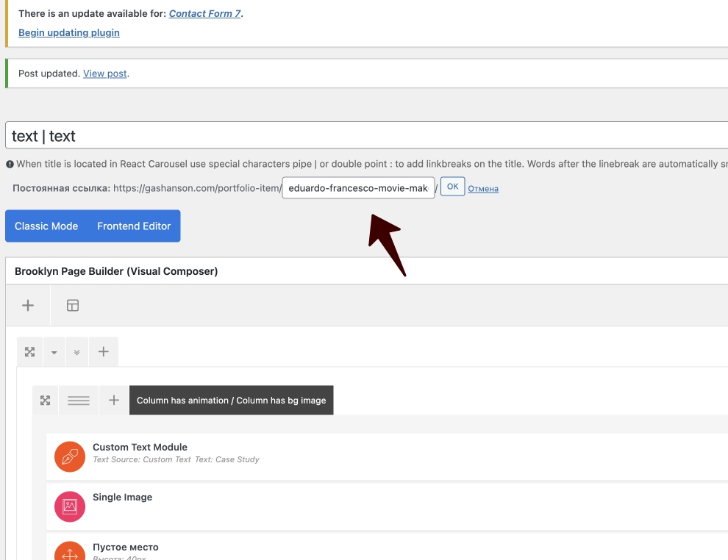The height and width of the screenshot is (560, 728).
Task: Click Begin updating plugin link
Action: (x=69, y=32)
